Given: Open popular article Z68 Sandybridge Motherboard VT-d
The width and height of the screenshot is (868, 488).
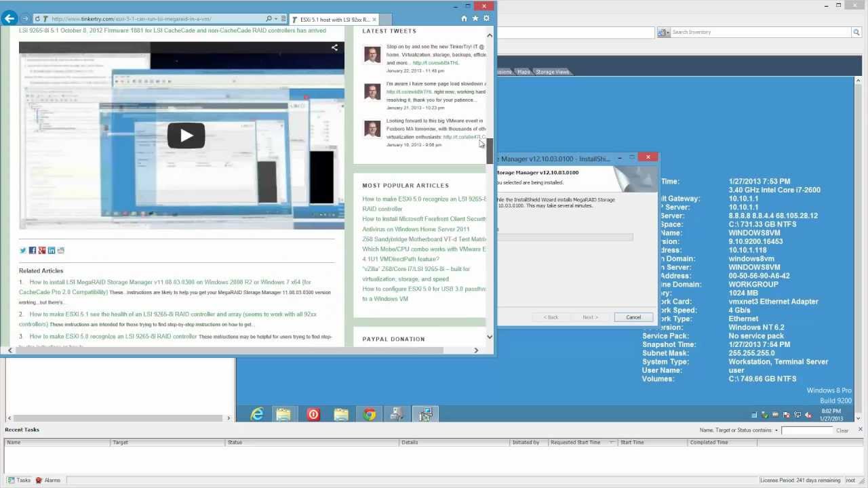Looking at the screenshot, I should 424,239.
